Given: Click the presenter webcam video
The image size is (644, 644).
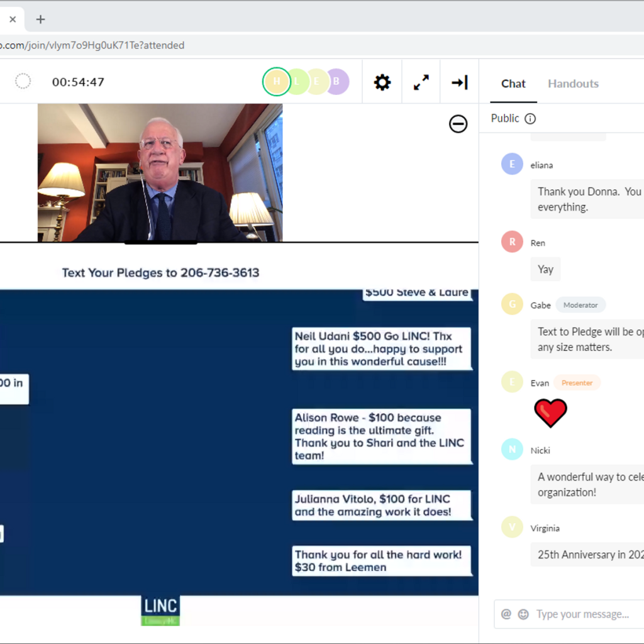Looking at the screenshot, I should [160, 173].
